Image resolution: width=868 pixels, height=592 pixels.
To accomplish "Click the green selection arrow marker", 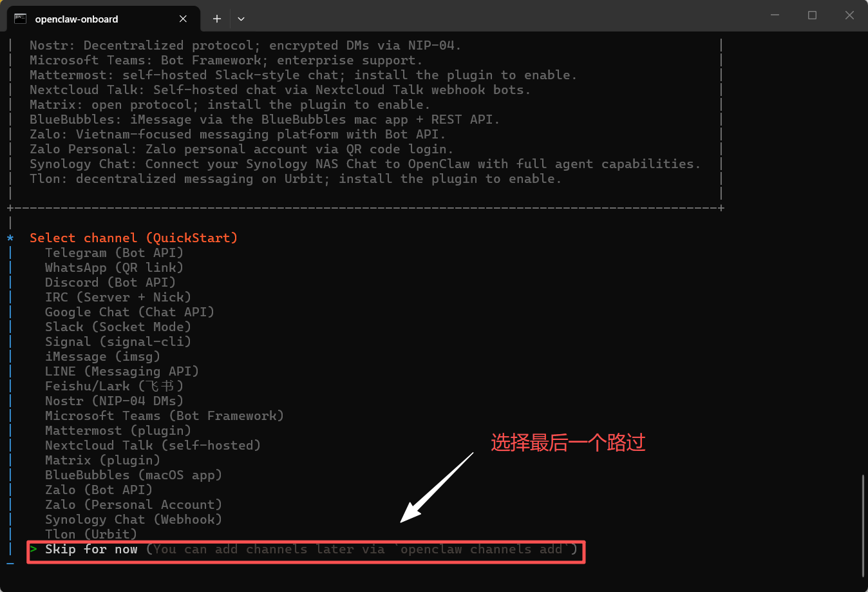I will pos(33,549).
